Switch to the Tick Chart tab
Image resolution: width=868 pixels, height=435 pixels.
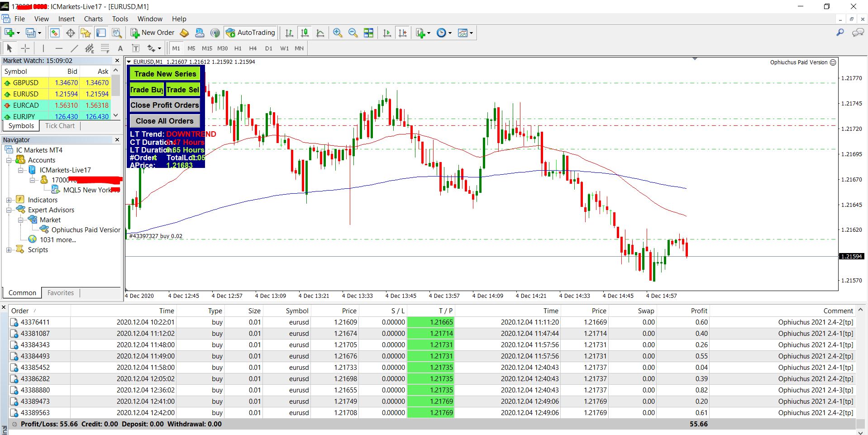[60, 126]
